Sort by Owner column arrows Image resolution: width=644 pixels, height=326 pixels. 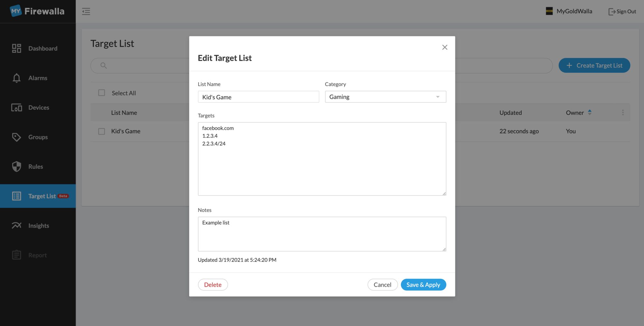click(590, 112)
